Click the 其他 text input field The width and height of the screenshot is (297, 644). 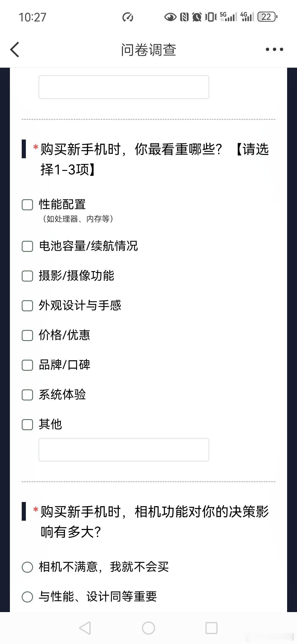tap(125, 450)
